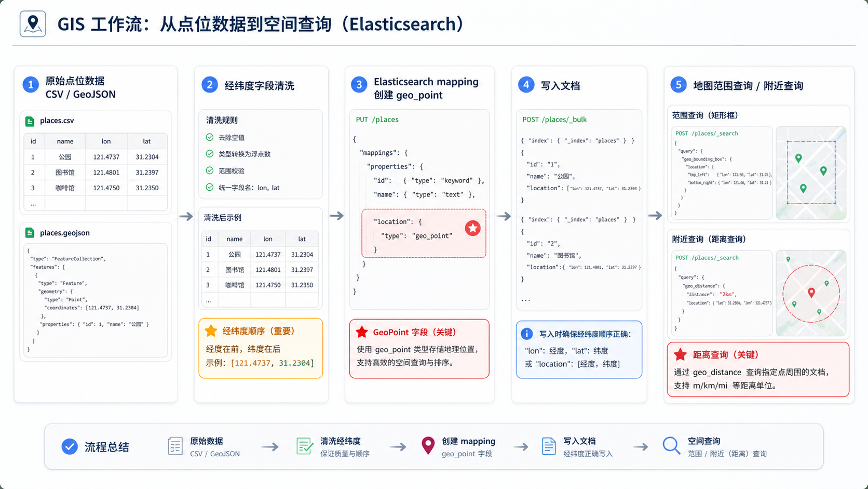
Task: Click the green pin outside the red circle
Action: 788,259
